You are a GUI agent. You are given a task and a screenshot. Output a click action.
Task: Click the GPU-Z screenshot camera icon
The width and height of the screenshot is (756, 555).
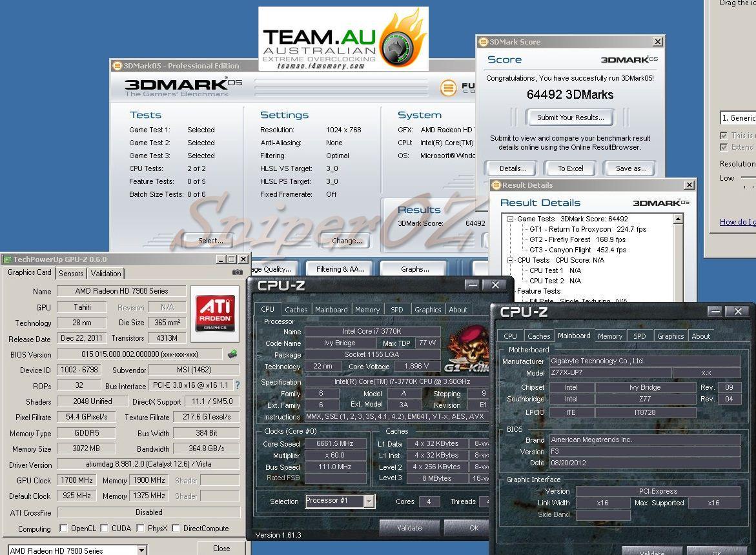(x=237, y=272)
